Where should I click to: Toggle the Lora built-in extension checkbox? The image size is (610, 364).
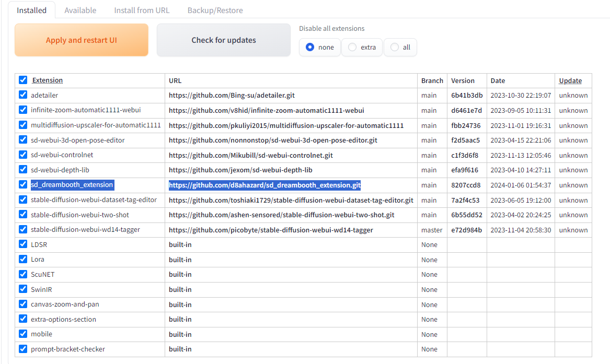point(23,259)
